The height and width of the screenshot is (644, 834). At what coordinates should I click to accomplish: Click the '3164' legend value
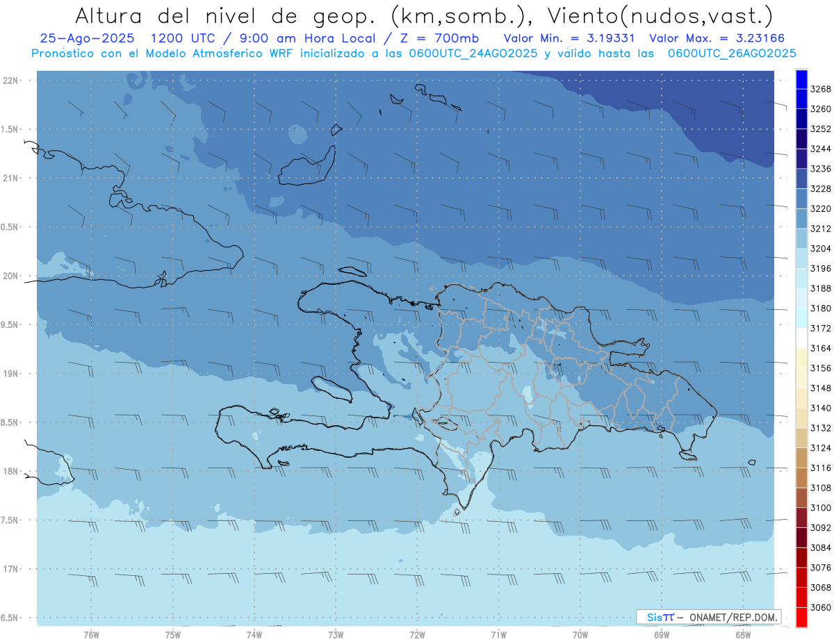point(821,348)
